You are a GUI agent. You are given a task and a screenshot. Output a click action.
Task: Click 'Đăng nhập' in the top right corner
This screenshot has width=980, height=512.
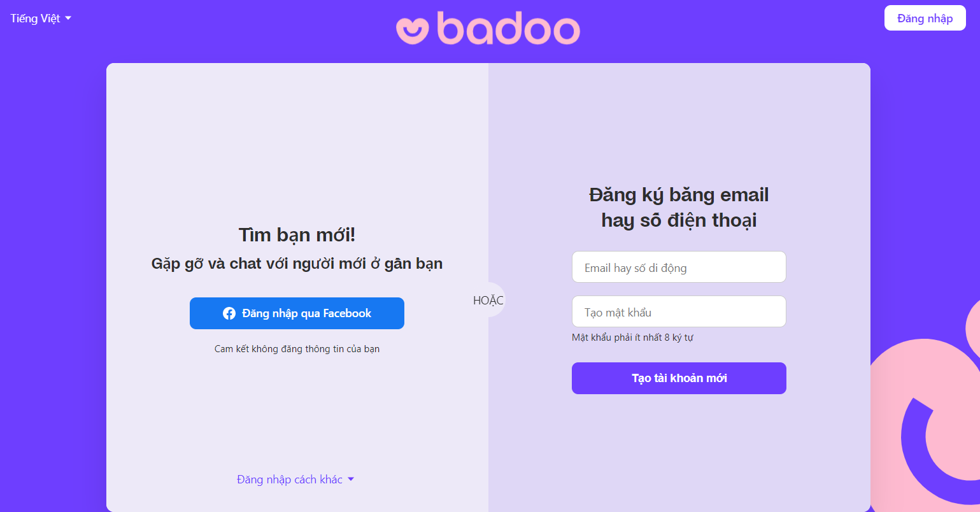(x=925, y=18)
